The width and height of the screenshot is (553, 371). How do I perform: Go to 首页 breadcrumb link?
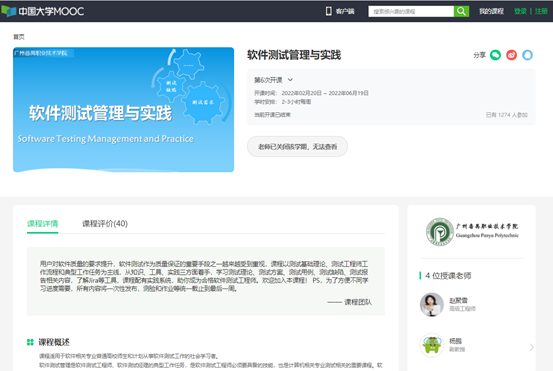click(19, 37)
